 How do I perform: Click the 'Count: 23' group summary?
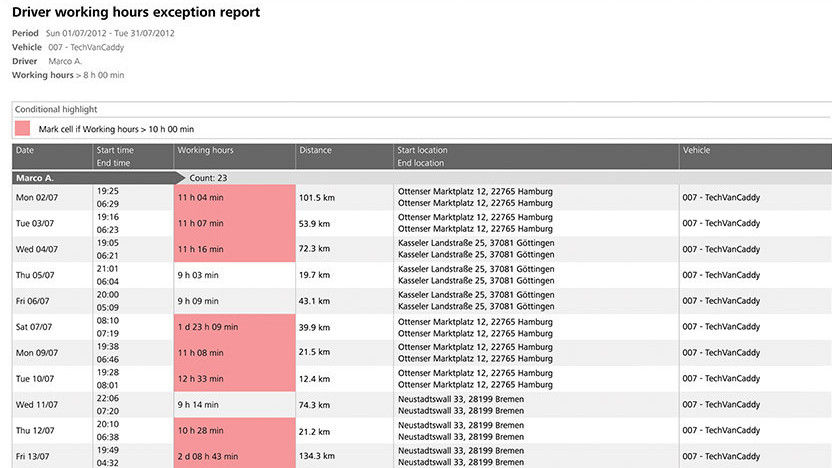(x=208, y=178)
